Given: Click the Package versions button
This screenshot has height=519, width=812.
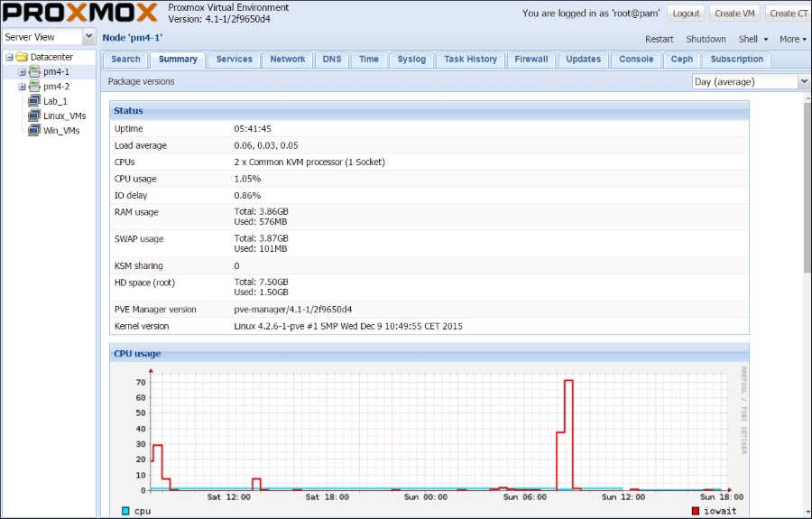Looking at the screenshot, I should pyautogui.click(x=141, y=81).
